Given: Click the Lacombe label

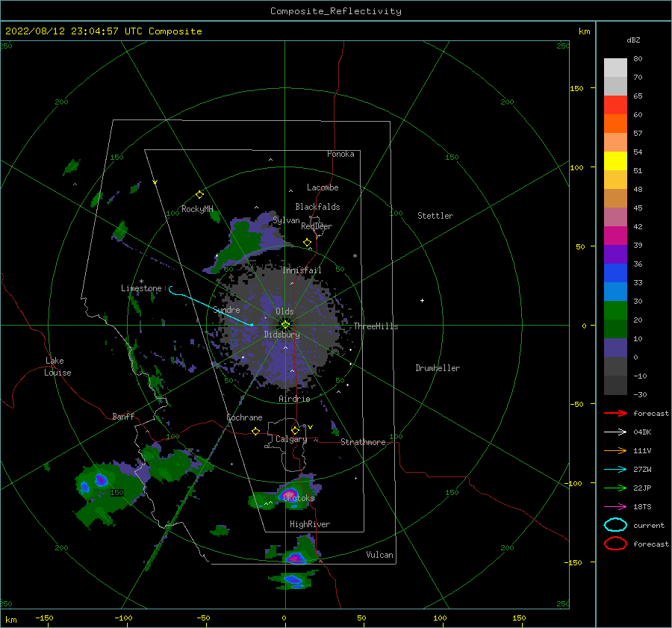Looking at the screenshot, I should tap(323, 187).
